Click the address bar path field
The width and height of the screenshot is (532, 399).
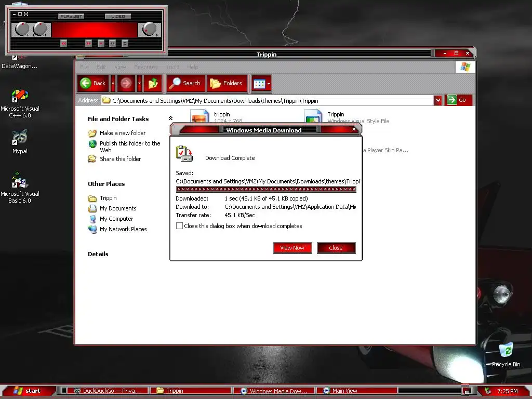[268, 100]
